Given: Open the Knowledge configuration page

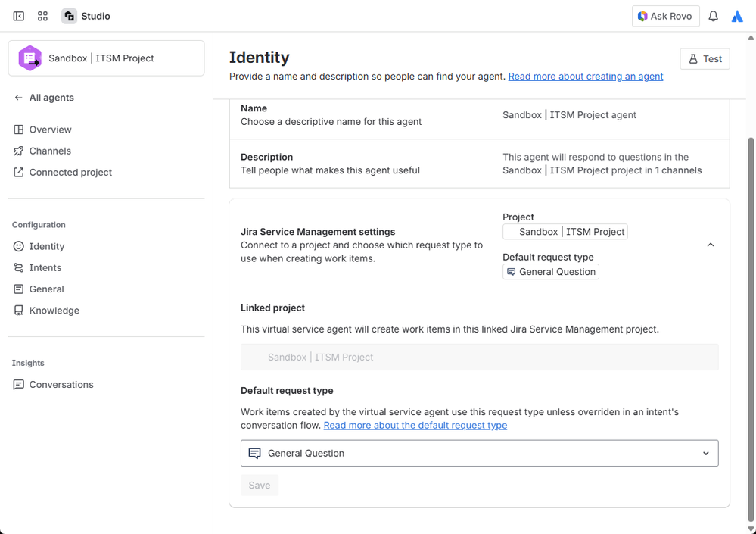Looking at the screenshot, I should coord(54,310).
